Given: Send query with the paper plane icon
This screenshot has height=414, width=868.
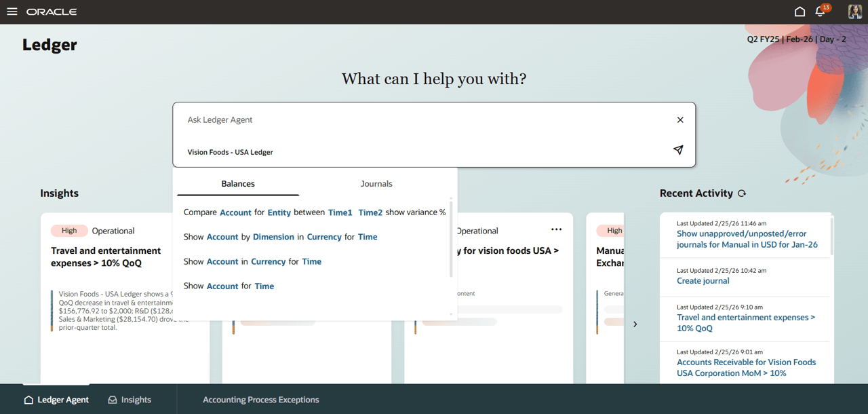Looking at the screenshot, I should 678,150.
